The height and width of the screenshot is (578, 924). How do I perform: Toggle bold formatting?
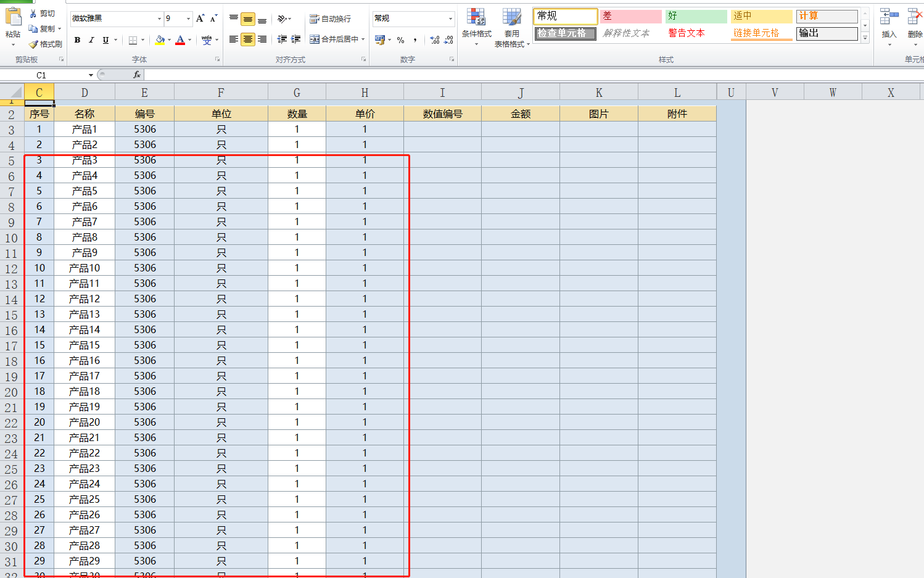[x=77, y=40]
